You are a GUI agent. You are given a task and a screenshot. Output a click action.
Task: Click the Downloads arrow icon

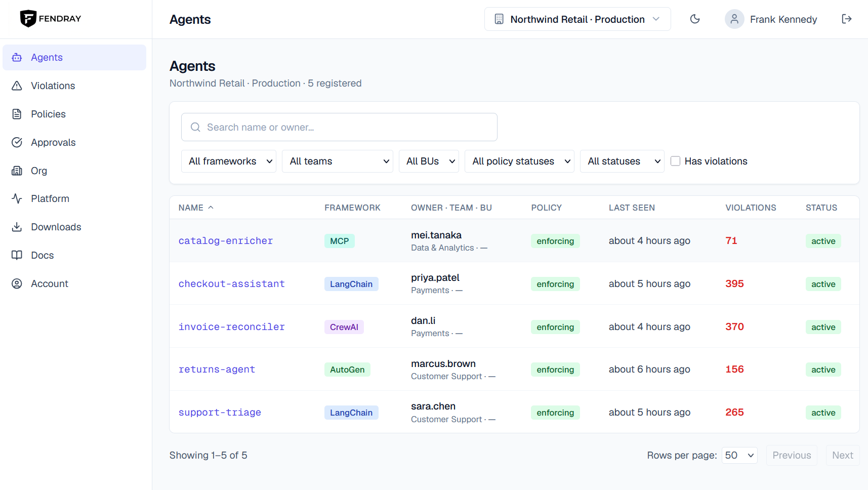pos(17,227)
